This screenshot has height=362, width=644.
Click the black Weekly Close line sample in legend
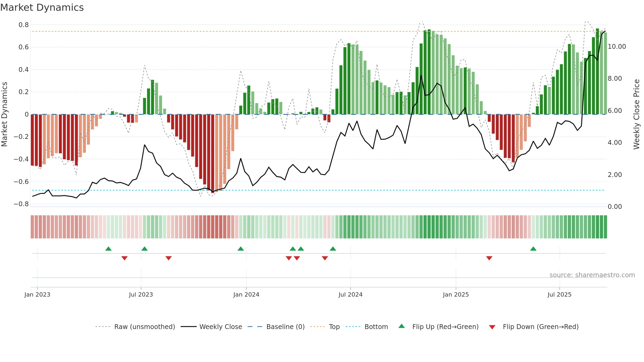pos(188,327)
